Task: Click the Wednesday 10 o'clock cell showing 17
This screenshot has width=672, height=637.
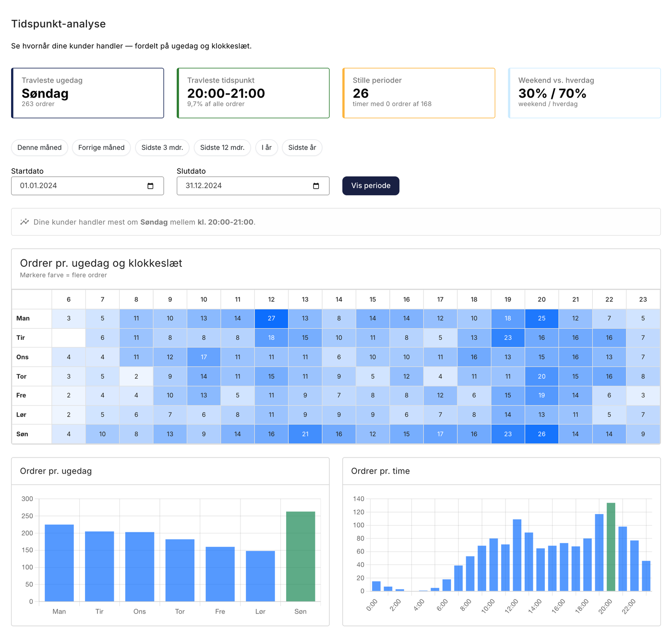Action: click(x=204, y=357)
